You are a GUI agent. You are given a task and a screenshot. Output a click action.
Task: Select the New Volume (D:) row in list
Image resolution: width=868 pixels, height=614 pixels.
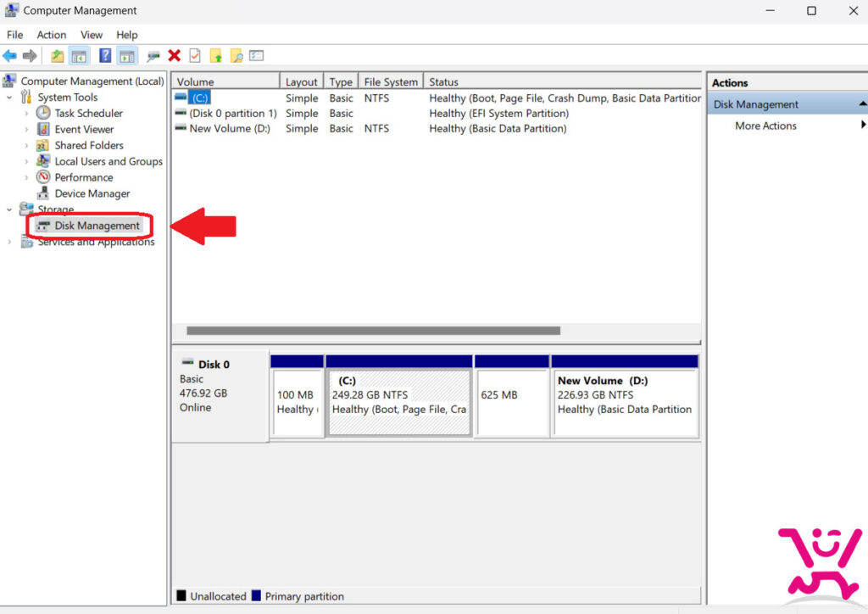click(x=437, y=128)
